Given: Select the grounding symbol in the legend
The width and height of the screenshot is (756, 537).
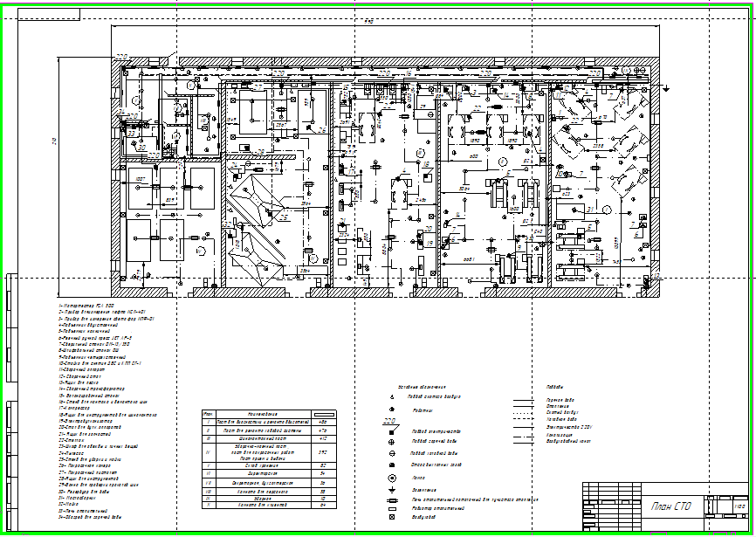Looking at the screenshot, I should point(393,489).
